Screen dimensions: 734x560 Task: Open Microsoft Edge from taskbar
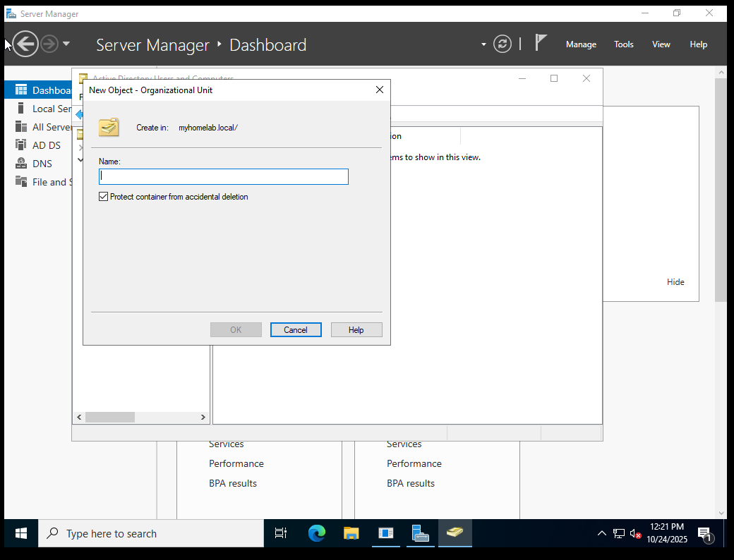317,533
